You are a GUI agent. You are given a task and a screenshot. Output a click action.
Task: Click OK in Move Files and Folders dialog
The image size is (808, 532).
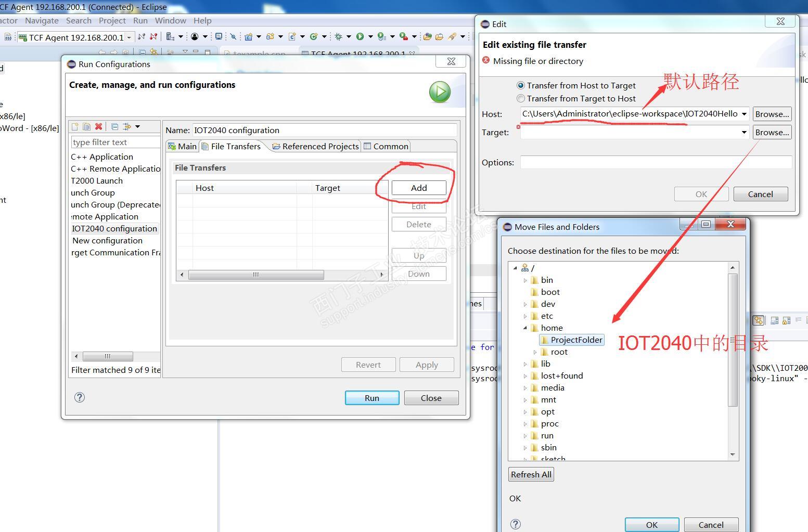[x=652, y=525]
